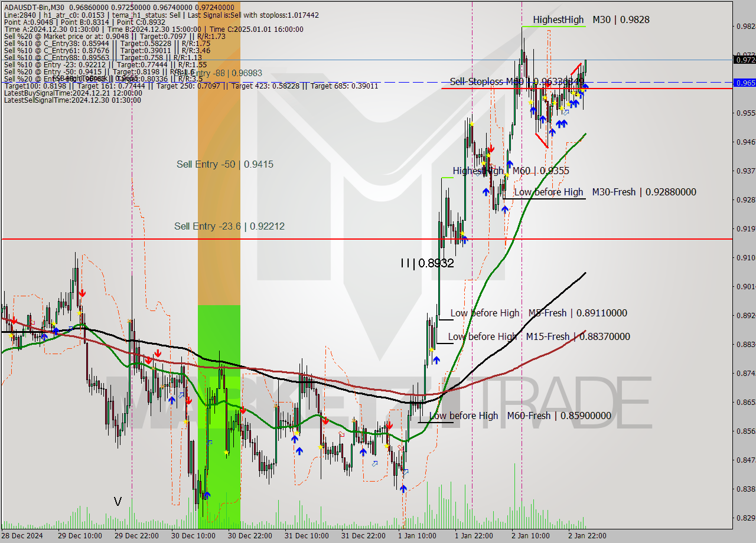This screenshot has width=756, height=543.
Task: Click the 'Line:2840 | h1_atr_c0: 0.0153' status line
Action: coord(161,15)
